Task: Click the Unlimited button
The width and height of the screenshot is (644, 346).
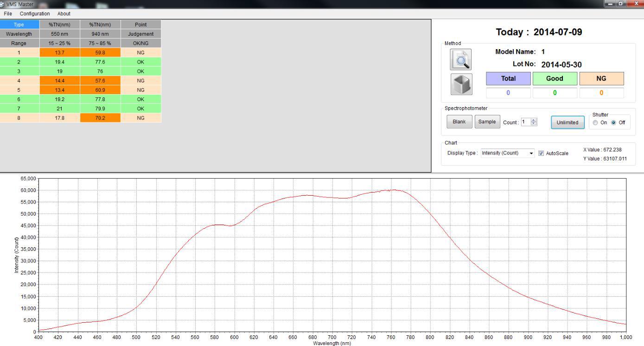Action: click(x=567, y=122)
